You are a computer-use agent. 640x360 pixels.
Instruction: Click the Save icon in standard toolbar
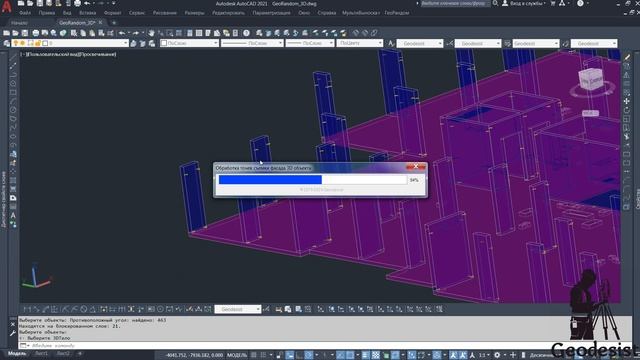(x=25, y=33)
